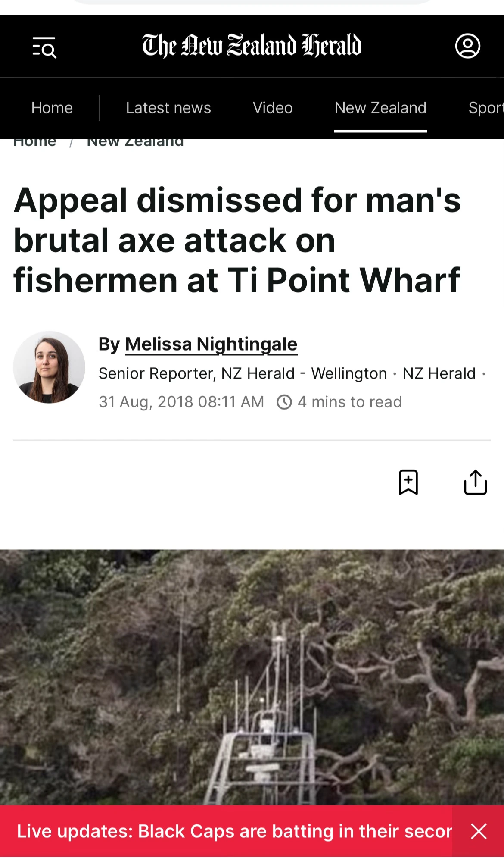Image resolution: width=504 pixels, height=858 pixels.
Task: Open the user account profile icon
Action: pos(468,46)
